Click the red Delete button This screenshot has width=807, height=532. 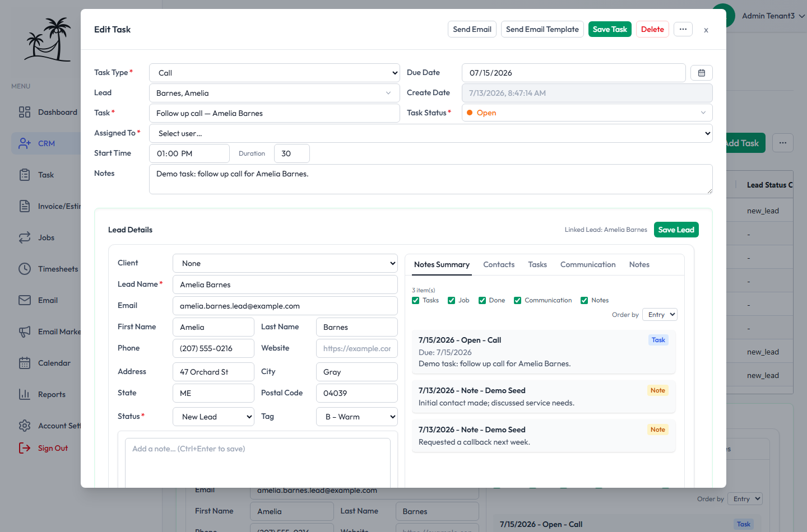tap(652, 29)
